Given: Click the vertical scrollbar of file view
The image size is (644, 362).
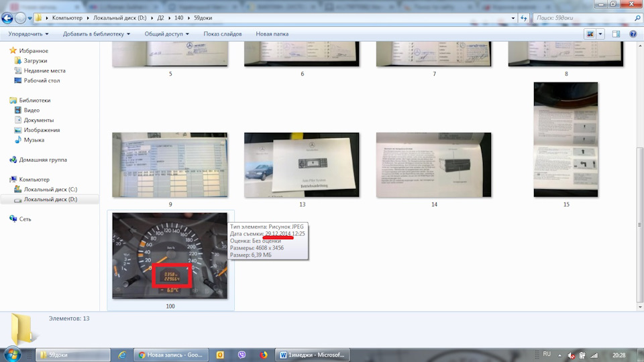Looking at the screenshot, I should (x=640, y=225).
